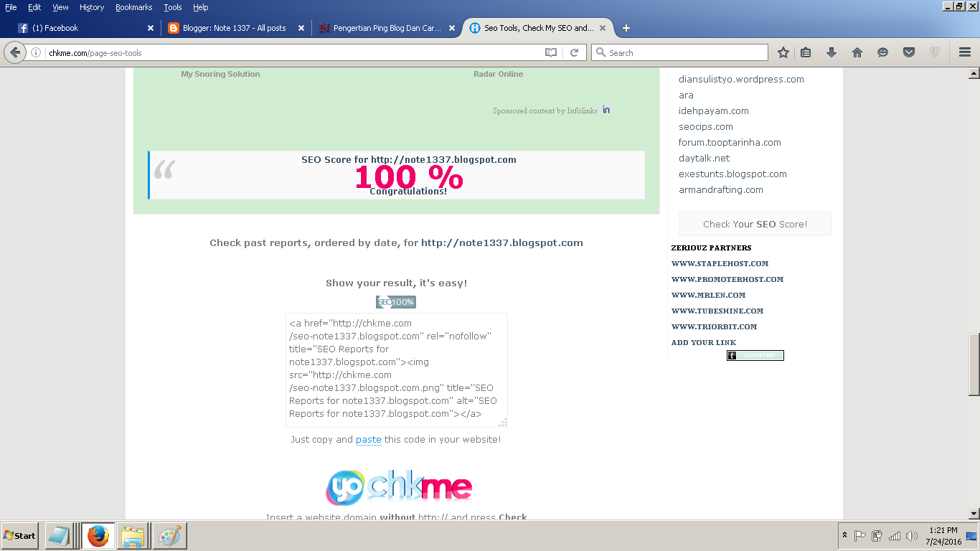Close the Pengertian Ping Blog tab
The width and height of the screenshot is (980, 551).
[452, 28]
